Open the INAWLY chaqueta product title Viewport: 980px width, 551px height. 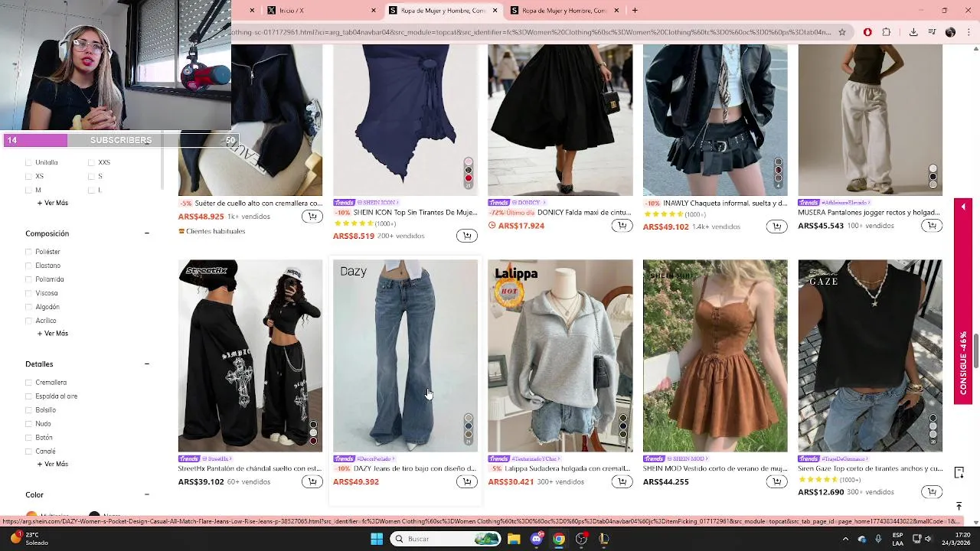click(x=725, y=204)
